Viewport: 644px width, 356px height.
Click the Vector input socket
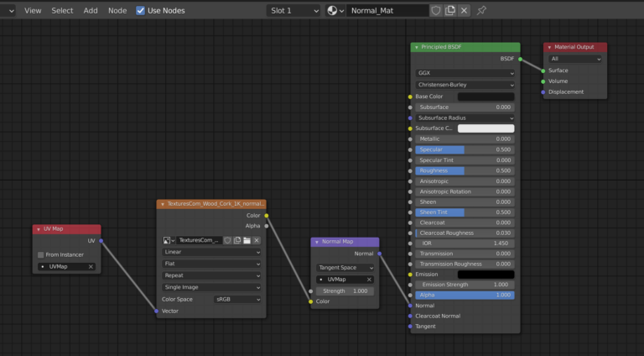[x=157, y=311]
